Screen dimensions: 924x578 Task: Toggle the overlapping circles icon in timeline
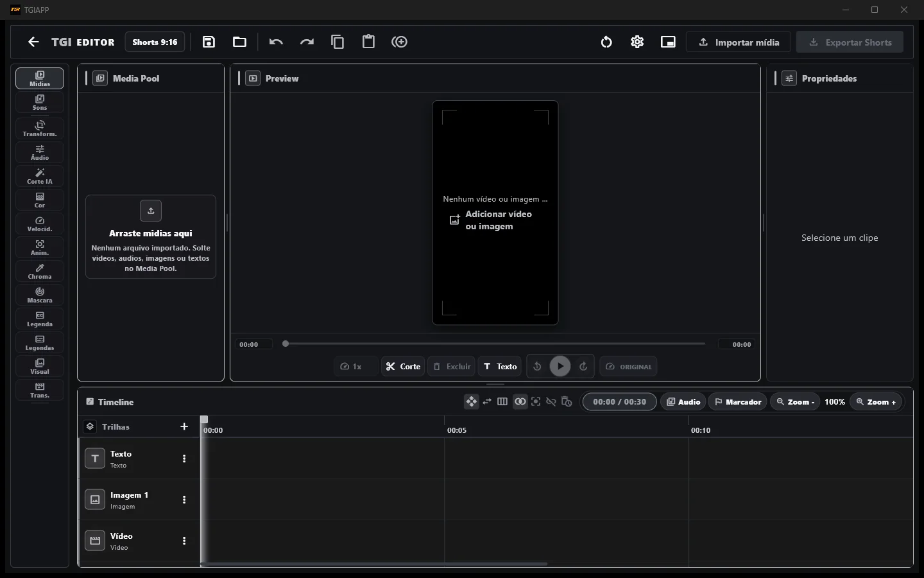pos(520,401)
